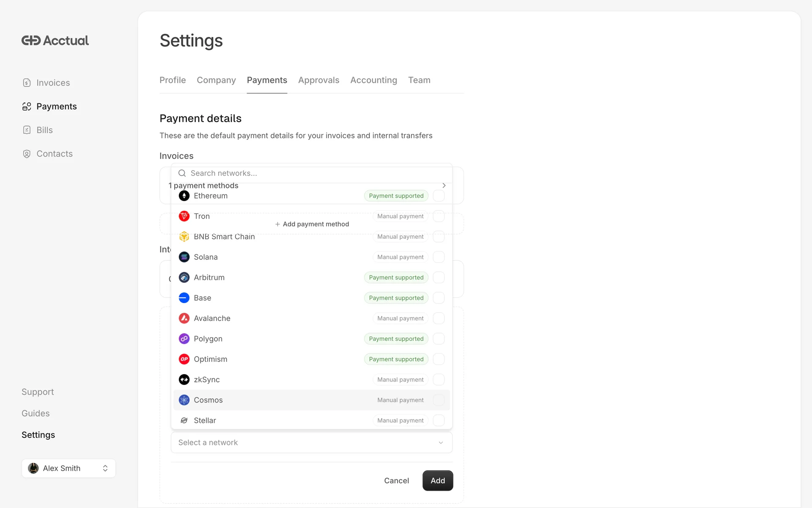Click the Ethereum network icon
Screen dimensions: 812x508
click(184, 196)
